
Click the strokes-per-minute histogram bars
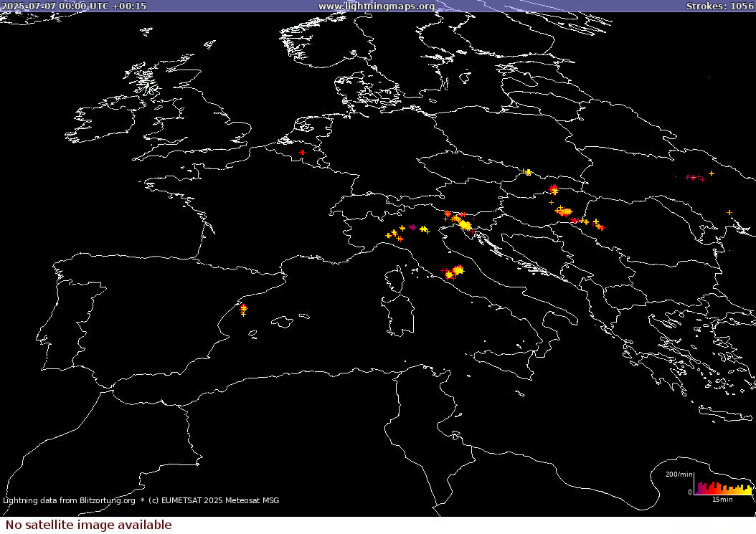coord(724,487)
